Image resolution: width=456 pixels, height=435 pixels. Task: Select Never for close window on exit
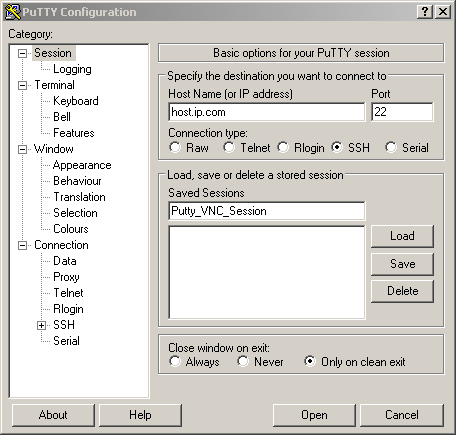243,361
